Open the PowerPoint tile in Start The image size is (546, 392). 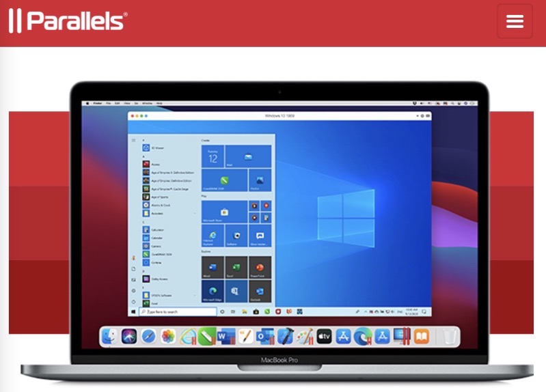(x=260, y=267)
